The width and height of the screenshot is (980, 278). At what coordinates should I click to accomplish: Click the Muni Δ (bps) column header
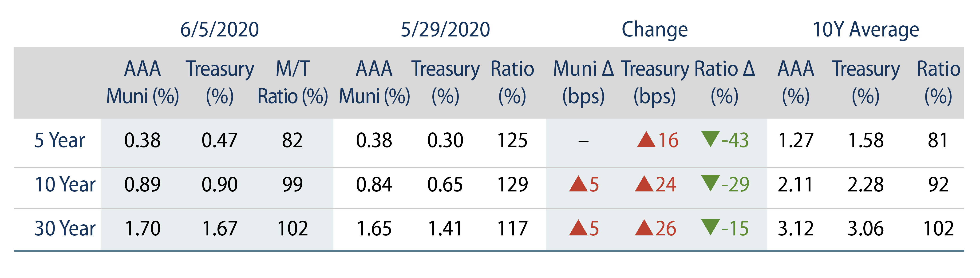click(x=583, y=82)
